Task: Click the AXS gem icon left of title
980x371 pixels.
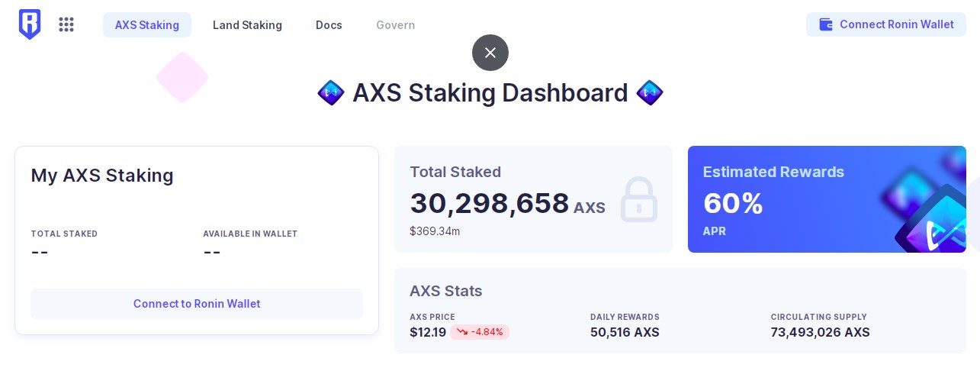Action: [330, 93]
